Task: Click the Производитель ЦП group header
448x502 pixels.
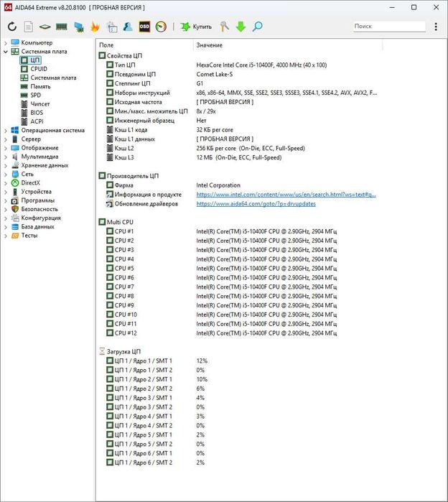Action: click(129, 176)
